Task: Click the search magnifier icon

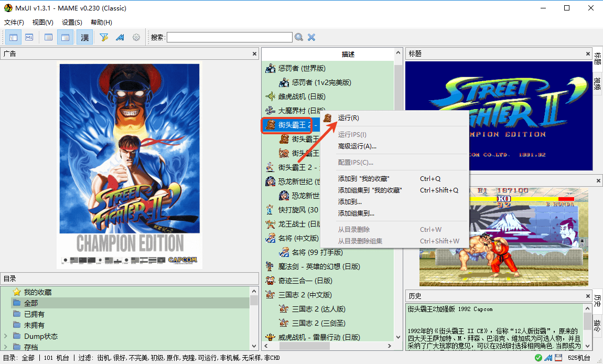Action: [298, 37]
